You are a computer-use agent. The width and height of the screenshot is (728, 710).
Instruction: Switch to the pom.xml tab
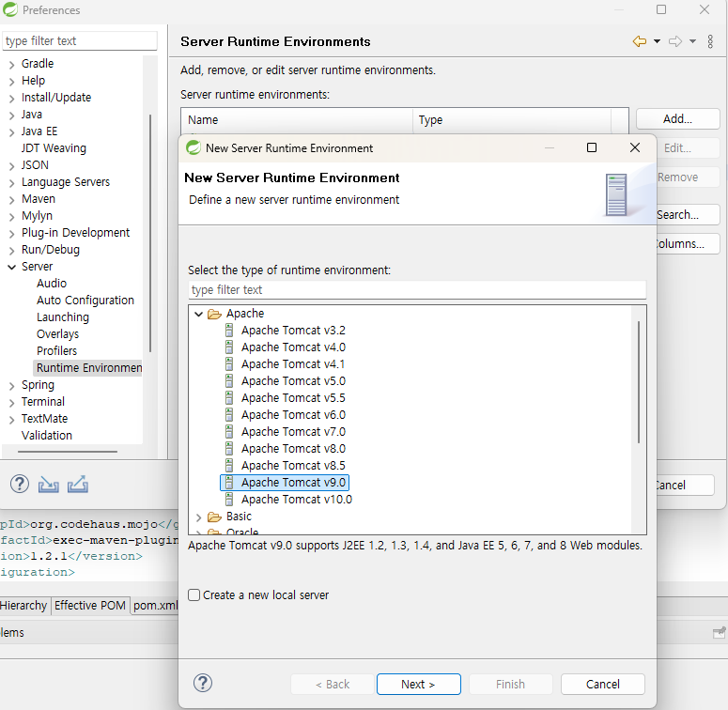point(156,606)
